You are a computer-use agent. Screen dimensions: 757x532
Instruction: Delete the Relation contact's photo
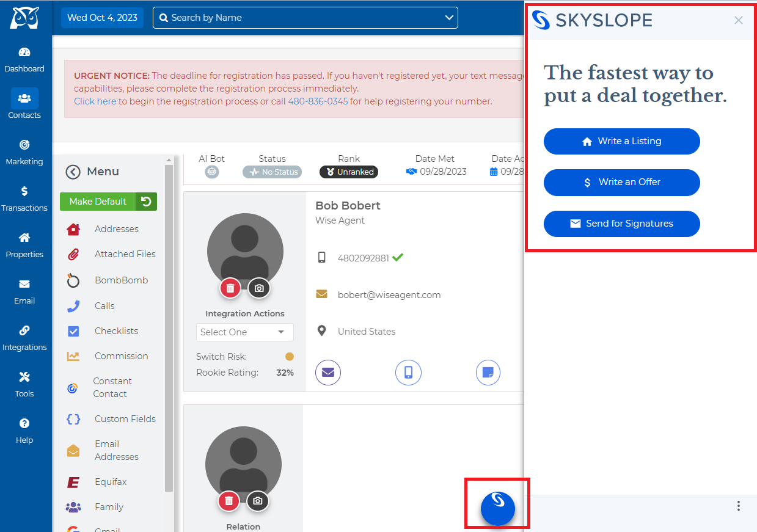pyautogui.click(x=229, y=501)
